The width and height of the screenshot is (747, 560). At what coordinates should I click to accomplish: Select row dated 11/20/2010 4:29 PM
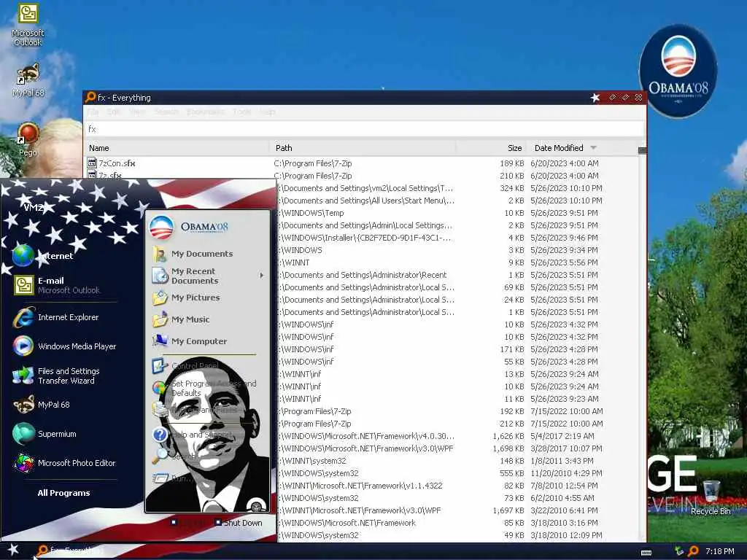click(x=459, y=472)
